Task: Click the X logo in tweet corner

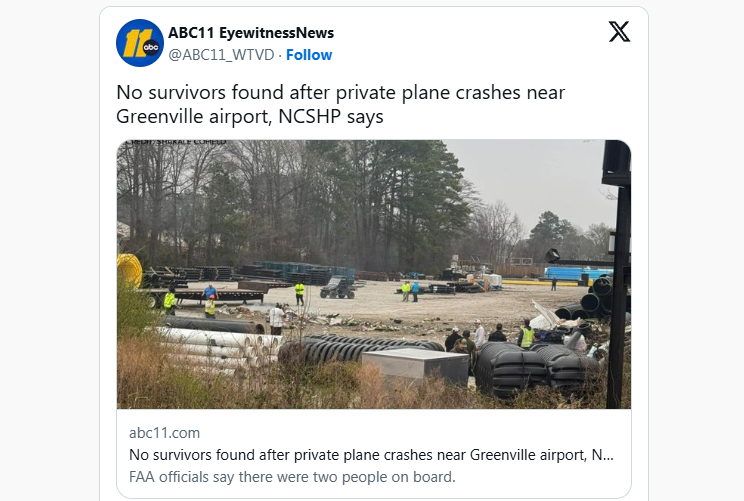Action: [x=619, y=32]
